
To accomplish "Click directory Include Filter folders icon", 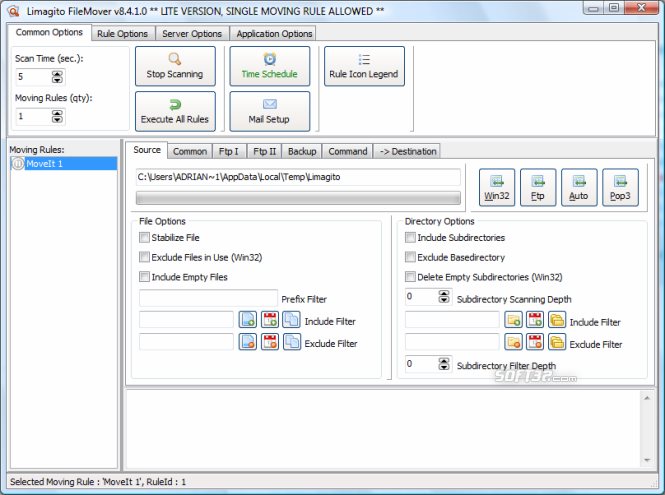I will pos(557,320).
